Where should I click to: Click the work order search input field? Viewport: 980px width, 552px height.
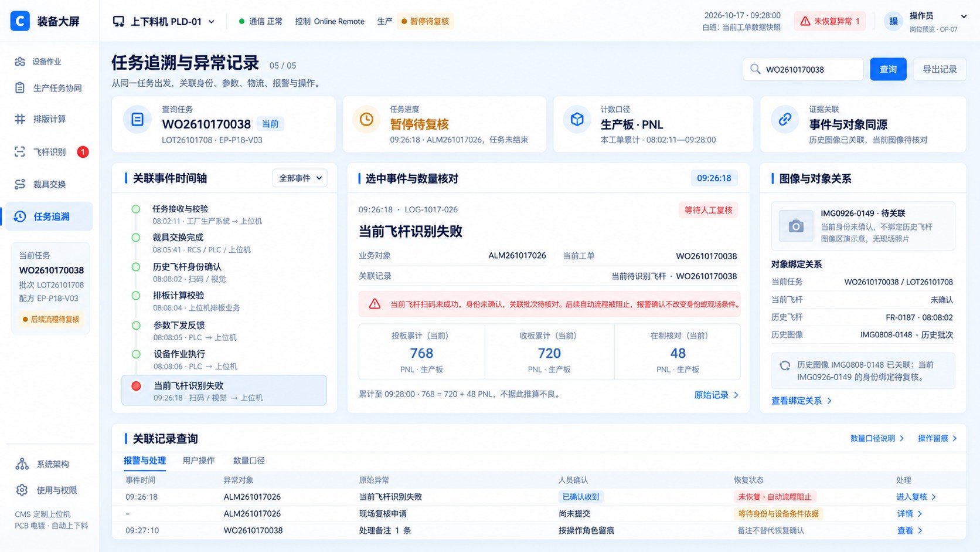tap(803, 69)
